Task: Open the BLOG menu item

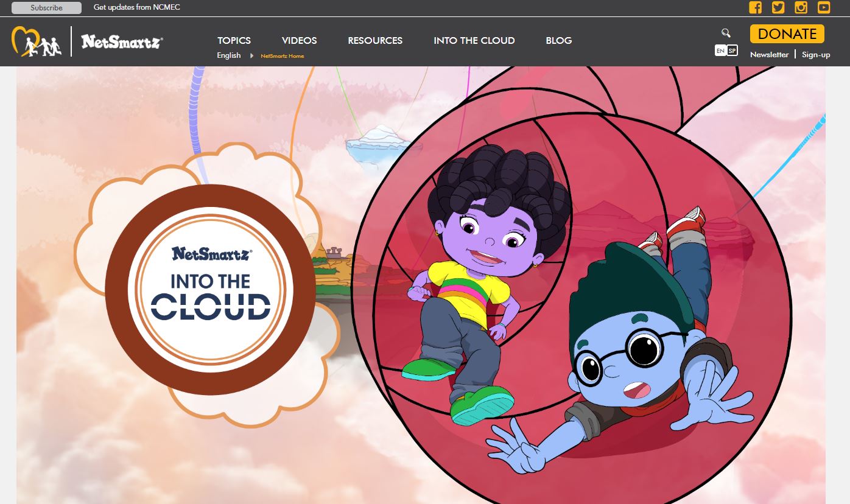Action: 559,40
